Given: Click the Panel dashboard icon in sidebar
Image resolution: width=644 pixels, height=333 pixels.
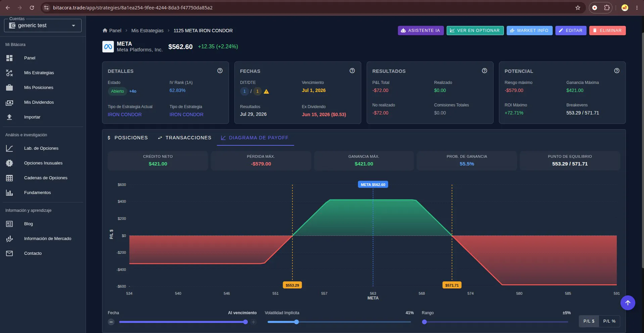Looking at the screenshot, I should [x=9, y=58].
